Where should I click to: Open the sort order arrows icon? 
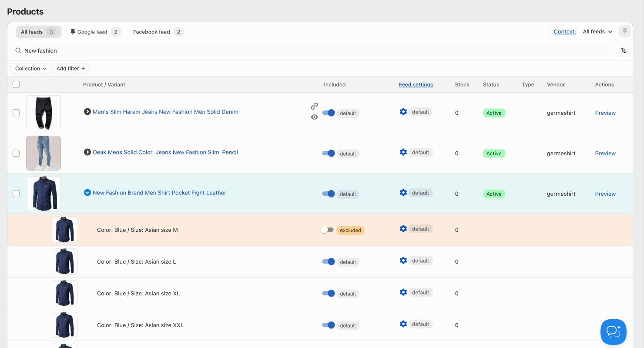tap(624, 51)
